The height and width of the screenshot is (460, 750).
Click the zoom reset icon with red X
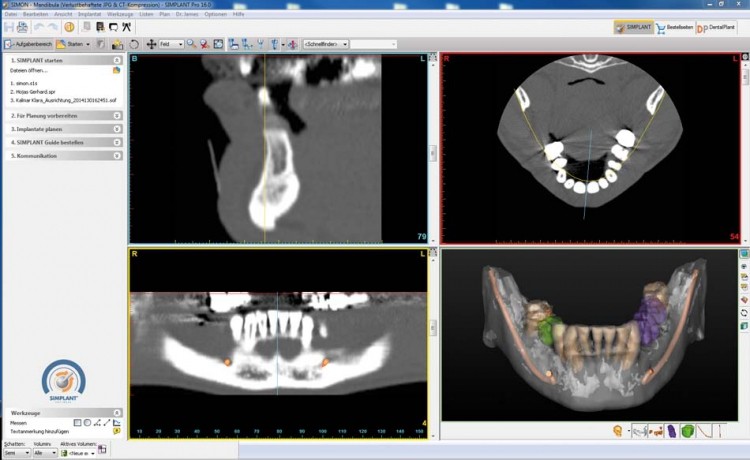[x=205, y=44]
